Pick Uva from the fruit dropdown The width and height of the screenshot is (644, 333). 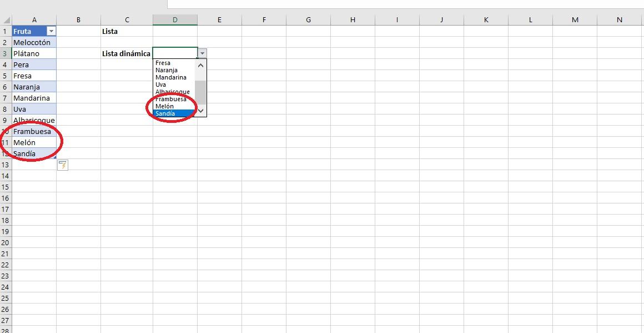pyautogui.click(x=160, y=85)
